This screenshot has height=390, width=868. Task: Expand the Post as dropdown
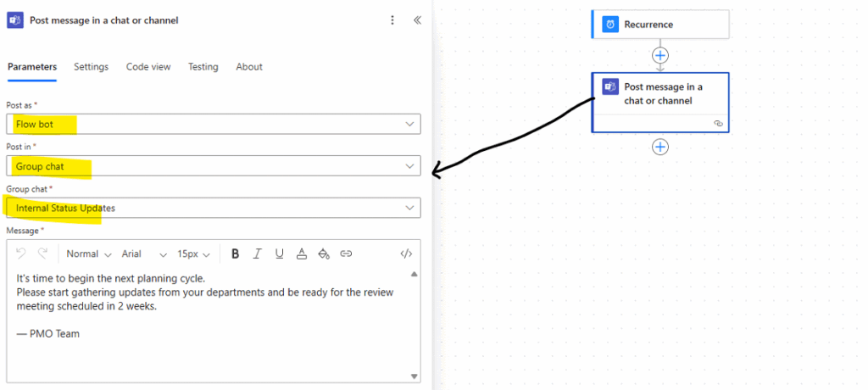point(214,124)
